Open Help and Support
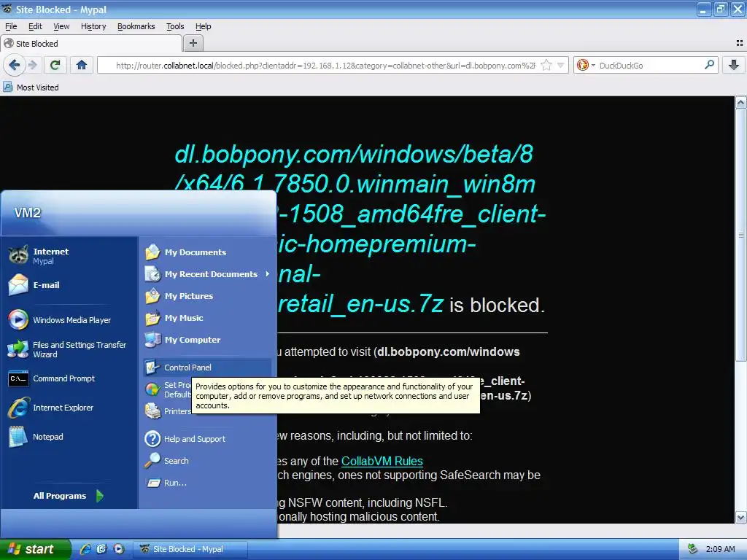This screenshot has height=560, width=747. [206, 438]
